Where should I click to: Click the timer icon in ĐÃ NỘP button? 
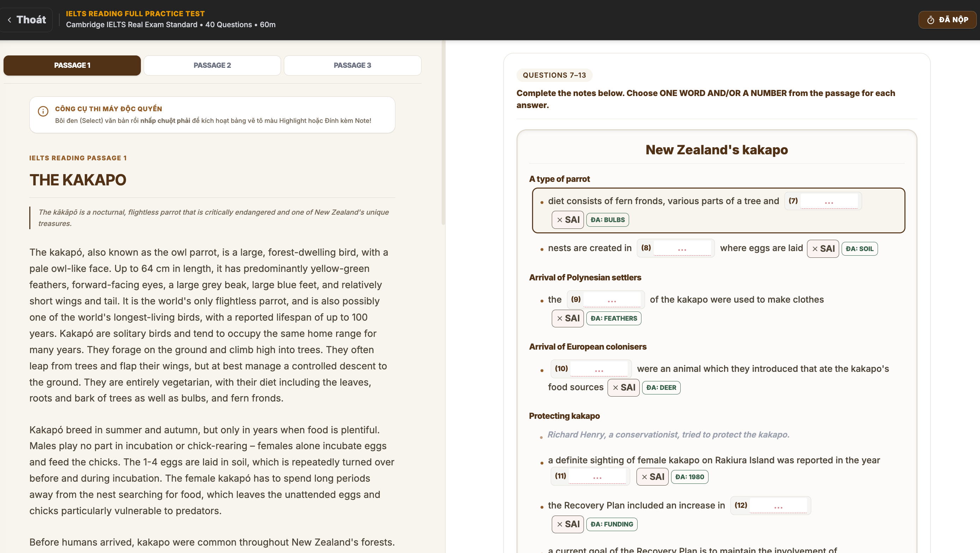tap(931, 20)
